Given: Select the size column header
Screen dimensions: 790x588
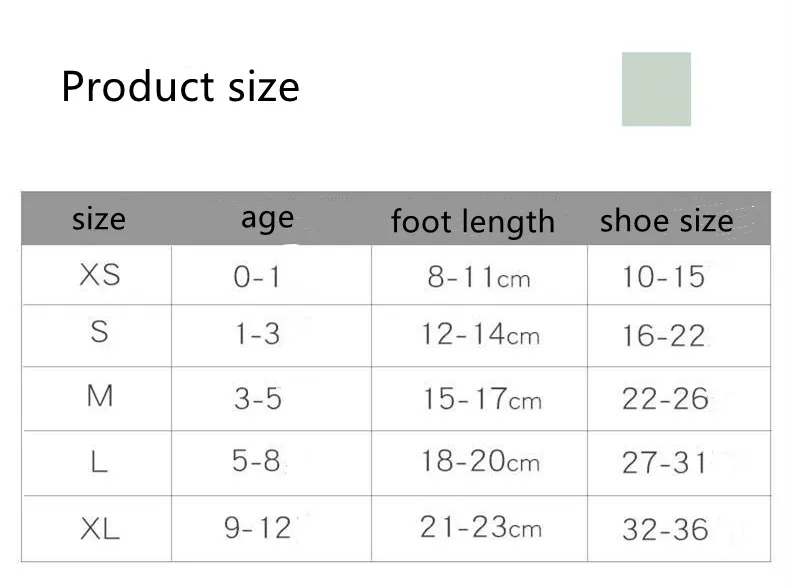Looking at the screenshot, I should click(99, 219).
